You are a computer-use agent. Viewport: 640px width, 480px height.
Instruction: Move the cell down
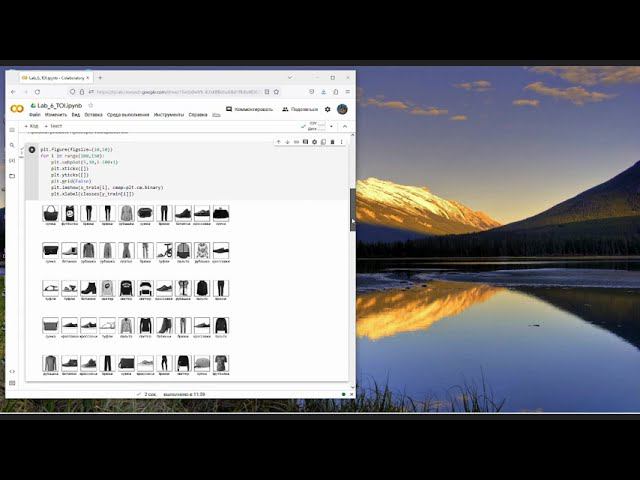[x=287, y=142]
